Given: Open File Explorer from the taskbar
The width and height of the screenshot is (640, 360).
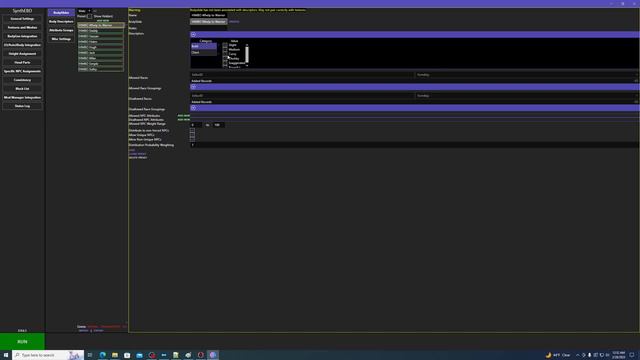Looking at the screenshot, I should coord(115,355).
